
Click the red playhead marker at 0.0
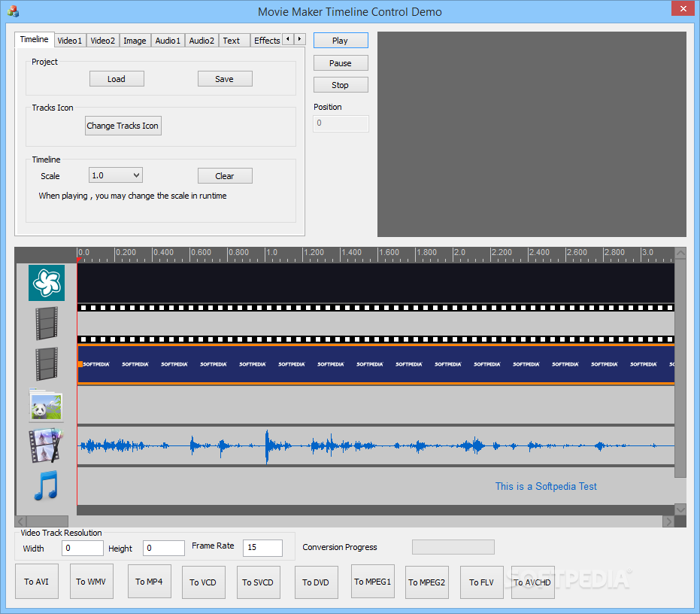pyautogui.click(x=79, y=260)
